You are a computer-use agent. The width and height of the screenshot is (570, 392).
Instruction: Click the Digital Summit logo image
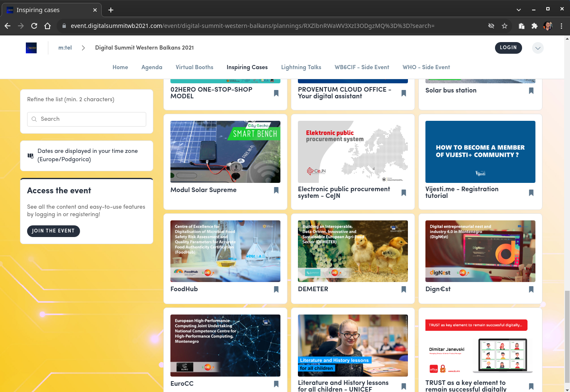[x=31, y=48]
